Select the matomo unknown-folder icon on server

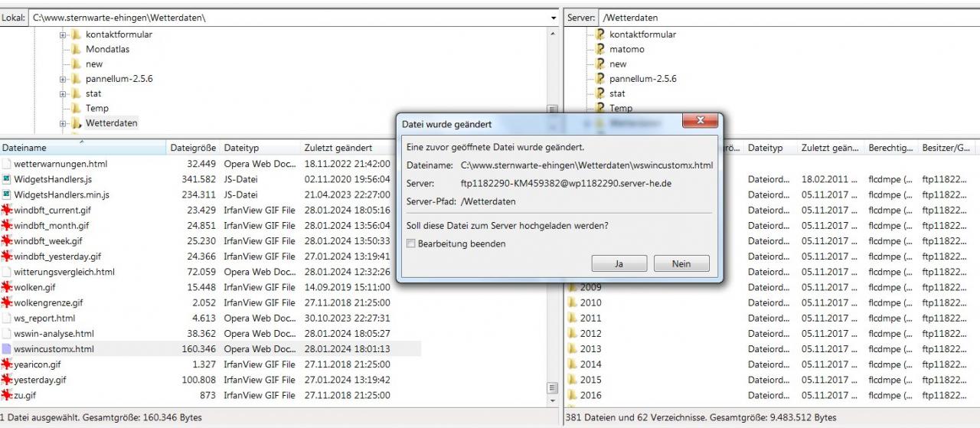(600, 49)
